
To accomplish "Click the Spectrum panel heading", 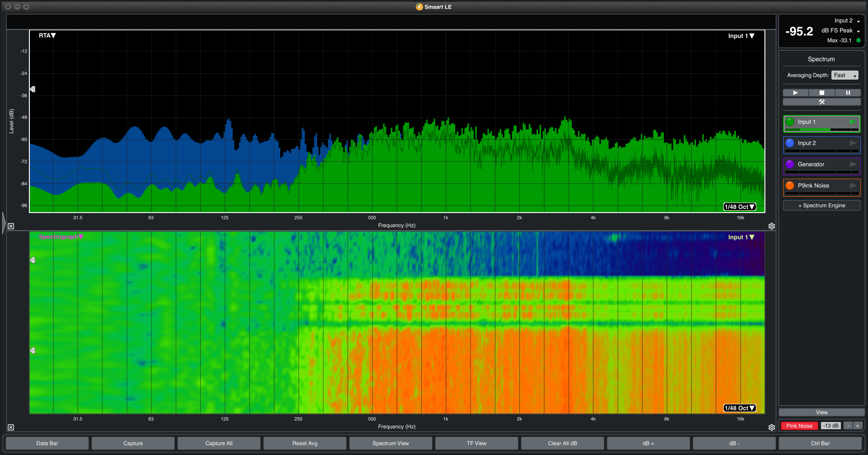I will pos(821,59).
